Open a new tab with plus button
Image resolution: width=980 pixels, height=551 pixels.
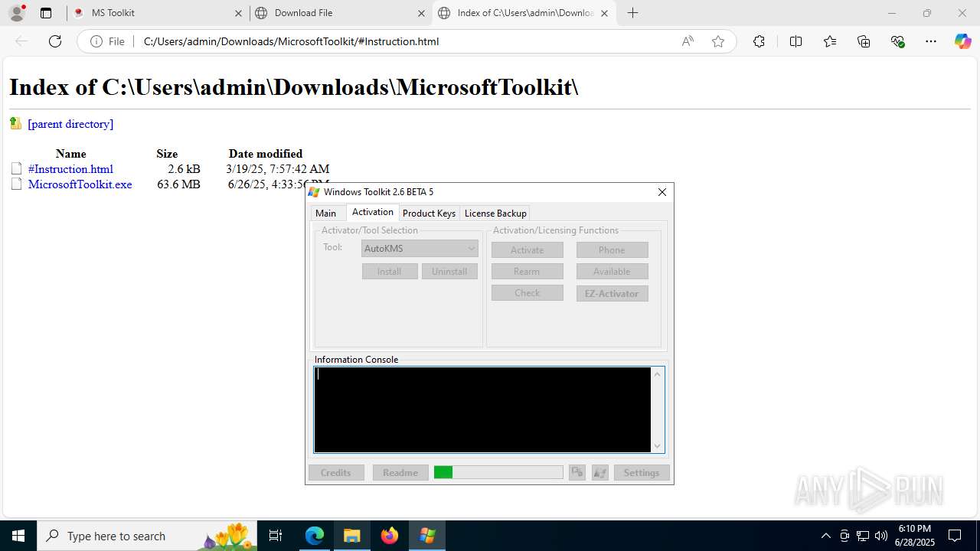tap(632, 13)
